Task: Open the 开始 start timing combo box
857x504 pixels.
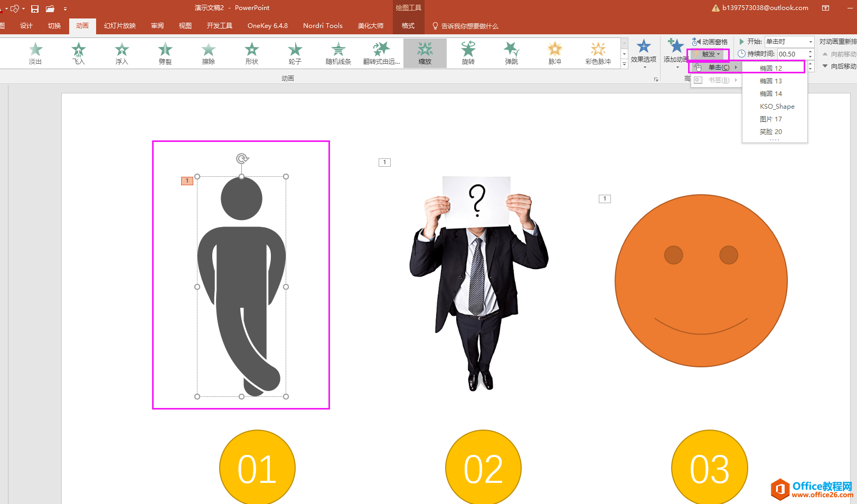Action: [789, 41]
